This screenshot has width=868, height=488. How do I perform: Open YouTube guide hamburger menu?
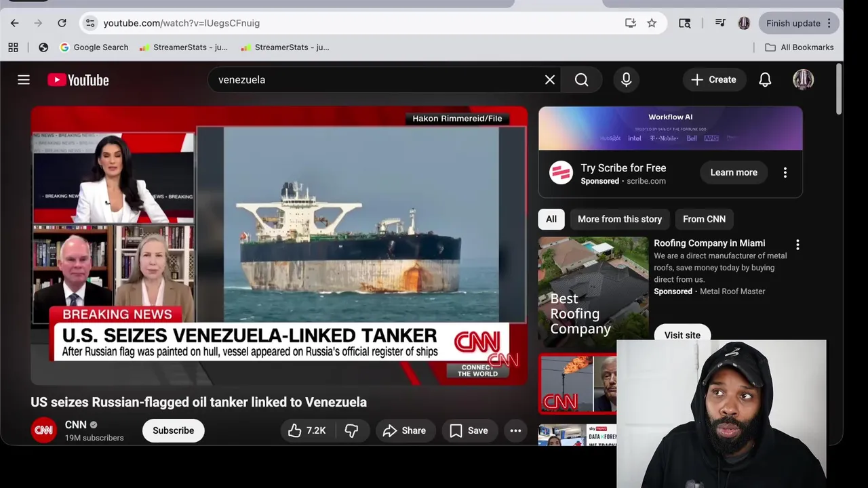[x=24, y=80]
